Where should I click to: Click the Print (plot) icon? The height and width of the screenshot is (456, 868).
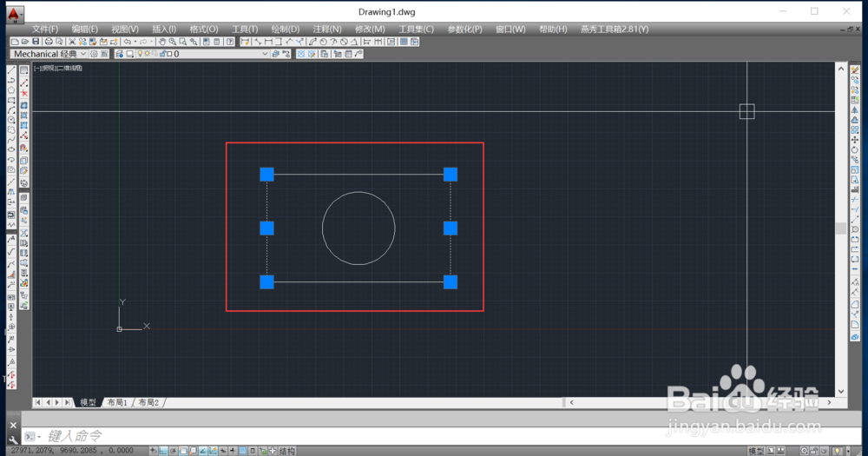click(x=49, y=42)
